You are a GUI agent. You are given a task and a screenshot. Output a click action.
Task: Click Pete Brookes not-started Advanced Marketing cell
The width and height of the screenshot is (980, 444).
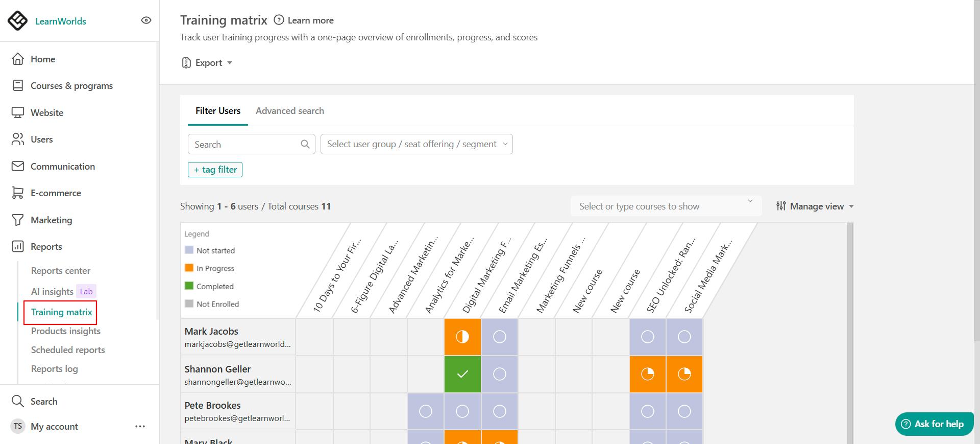point(426,411)
